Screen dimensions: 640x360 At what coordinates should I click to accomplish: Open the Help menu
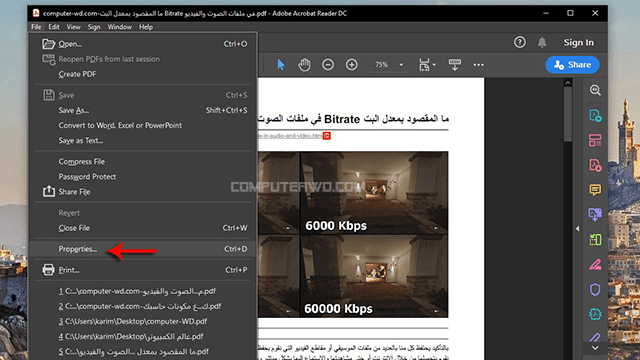pos(146,27)
